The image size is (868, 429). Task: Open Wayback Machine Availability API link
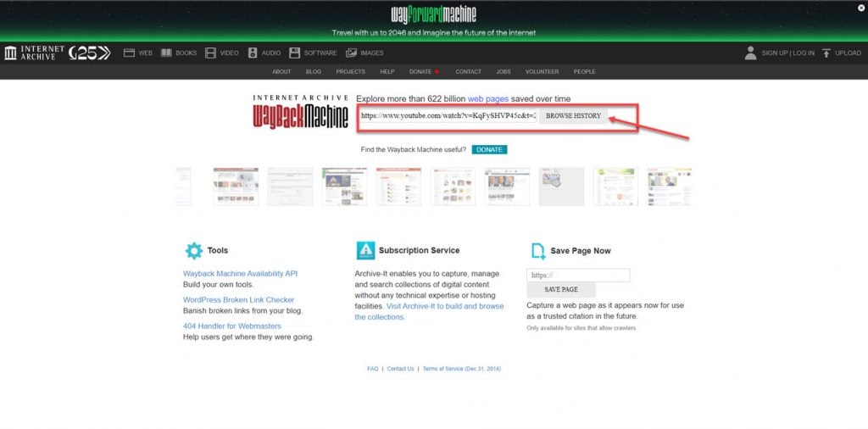[x=240, y=274]
